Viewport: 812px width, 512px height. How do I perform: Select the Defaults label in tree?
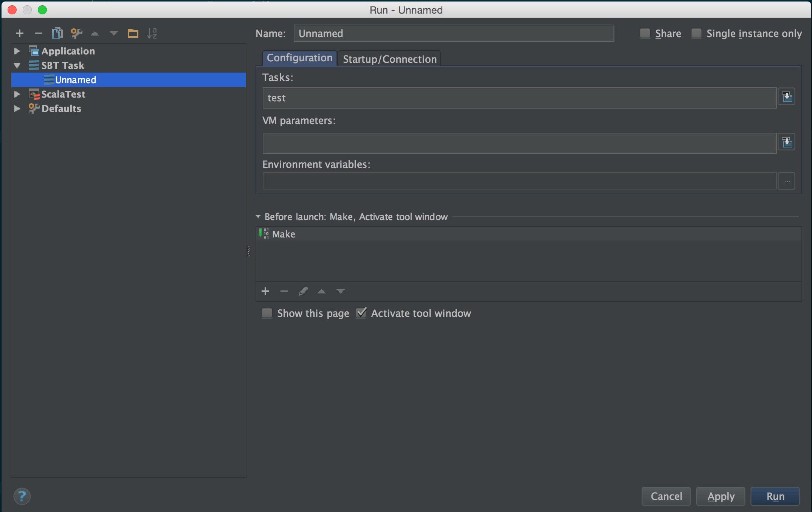coord(61,109)
